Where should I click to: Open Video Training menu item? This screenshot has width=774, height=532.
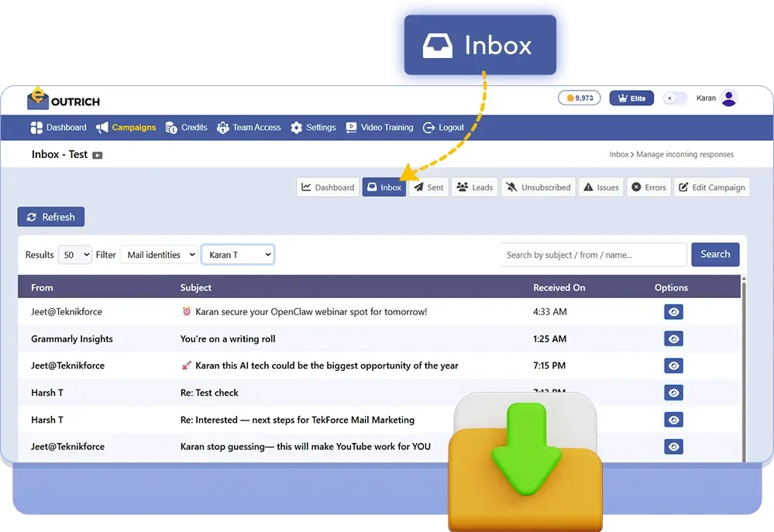(x=379, y=127)
